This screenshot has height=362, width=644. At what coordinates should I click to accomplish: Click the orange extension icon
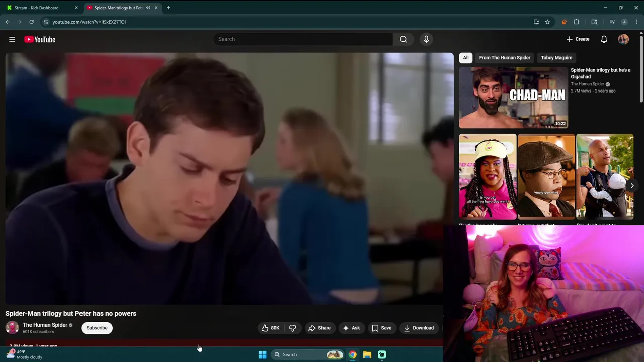564,22
